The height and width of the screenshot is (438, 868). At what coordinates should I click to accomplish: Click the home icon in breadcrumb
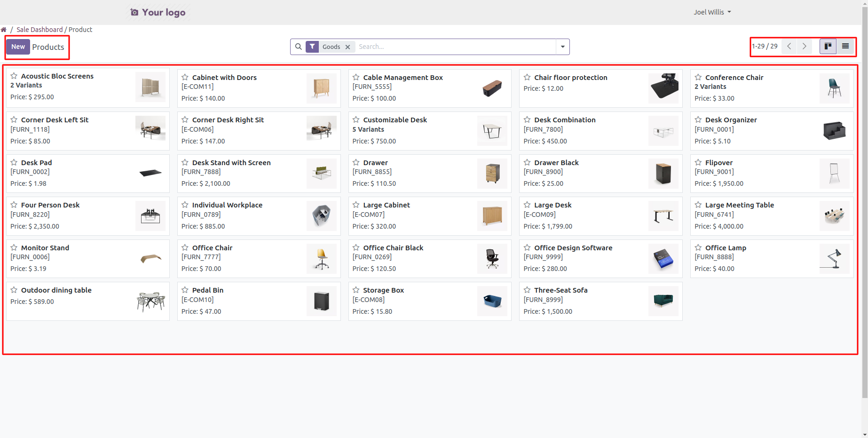[4, 30]
